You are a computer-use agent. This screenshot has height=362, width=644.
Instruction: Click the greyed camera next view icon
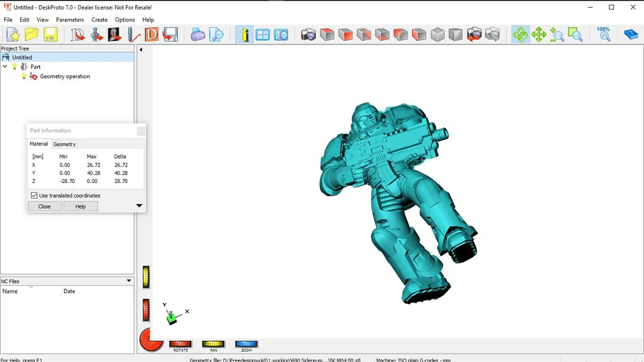493,35
